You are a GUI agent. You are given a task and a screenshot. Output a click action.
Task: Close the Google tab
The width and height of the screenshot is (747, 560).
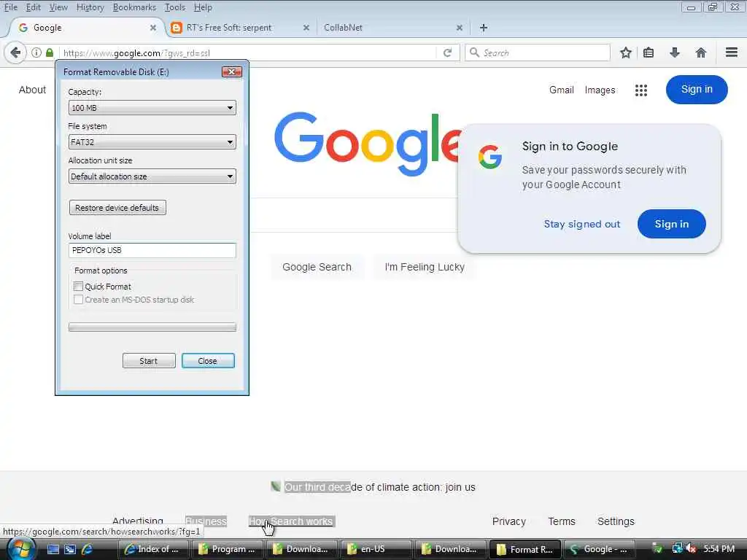[x=153, y=28]
